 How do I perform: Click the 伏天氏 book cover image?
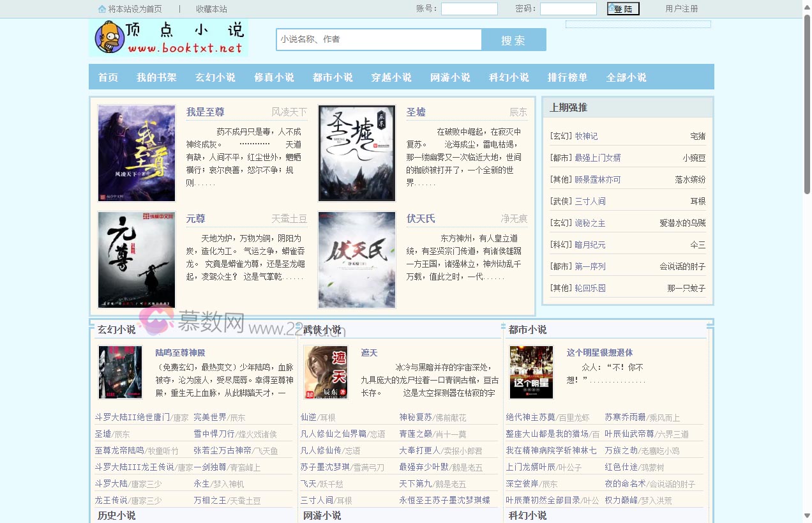point(356,260)
